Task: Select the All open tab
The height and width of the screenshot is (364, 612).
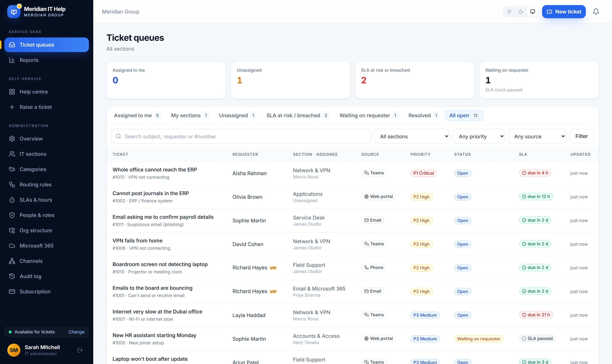Action: (x=464, y=116)
